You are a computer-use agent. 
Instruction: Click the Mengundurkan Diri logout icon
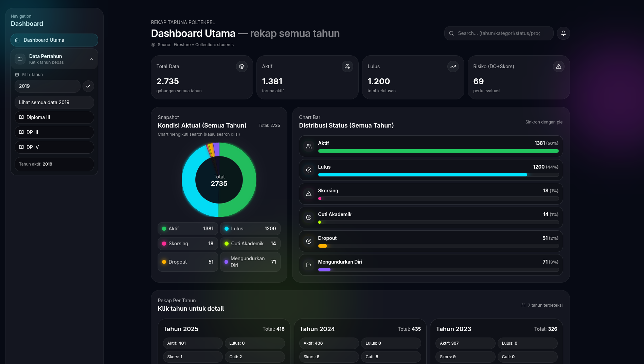click(x=308, y=265)
